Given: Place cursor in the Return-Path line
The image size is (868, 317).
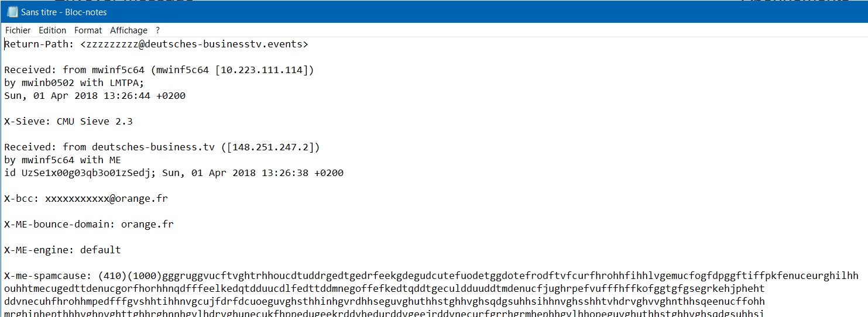Looking at the screenshot, I should 156,44.
